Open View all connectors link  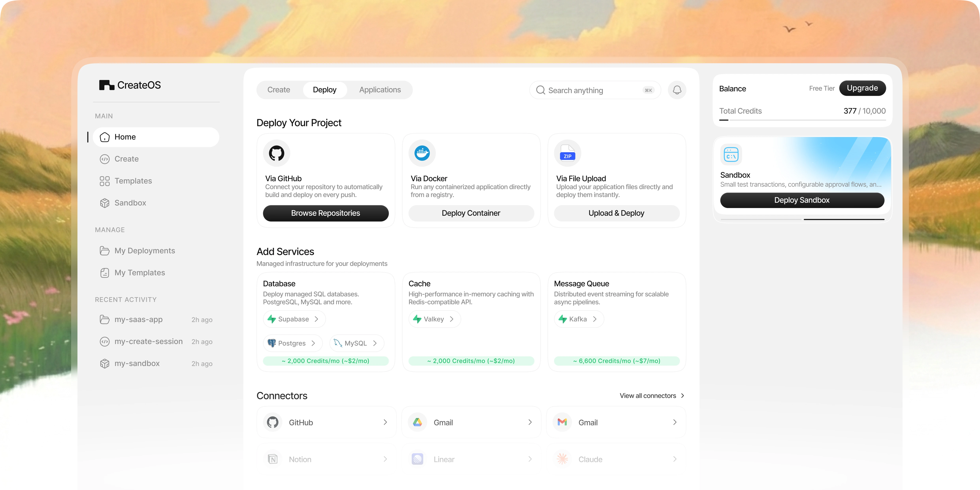pyautogui.click(x=651, y=395)
